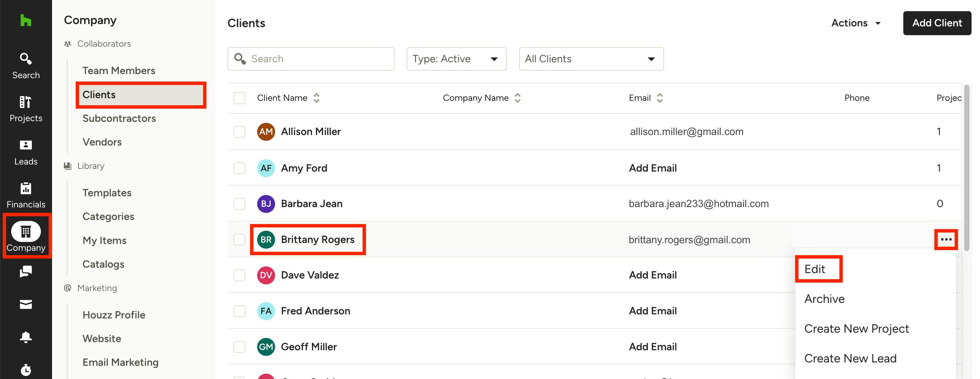Click the Add Client button
The width and height of the screenshot is (980, 379).
tap(937, 23)
